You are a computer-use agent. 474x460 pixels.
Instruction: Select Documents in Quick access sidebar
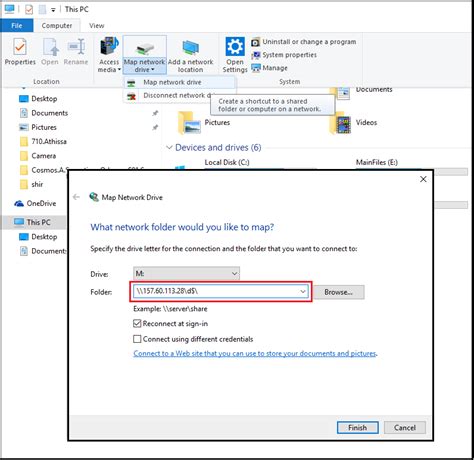(44, 113)
